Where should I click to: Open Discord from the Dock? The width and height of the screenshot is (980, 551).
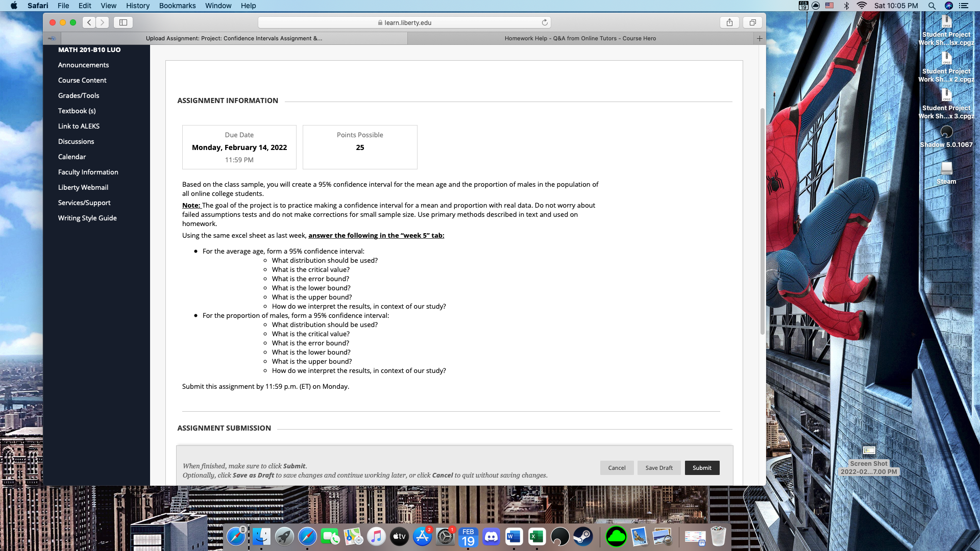(x=491, y=536)
